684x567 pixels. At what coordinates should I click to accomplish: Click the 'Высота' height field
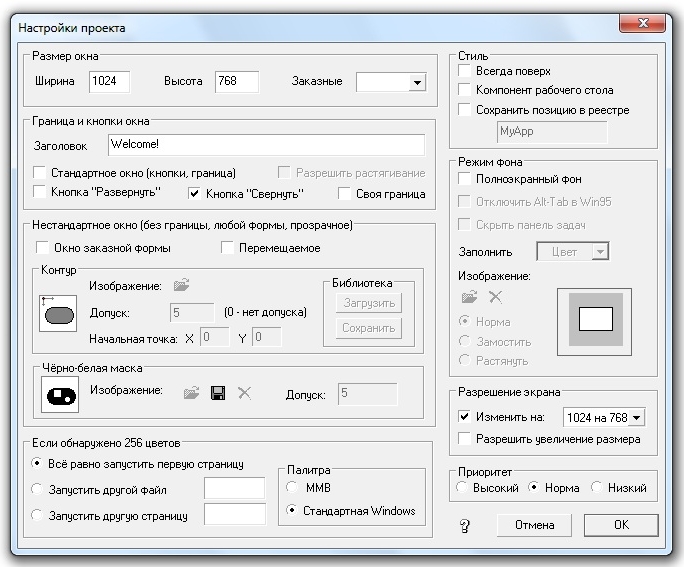coord(236,82)
